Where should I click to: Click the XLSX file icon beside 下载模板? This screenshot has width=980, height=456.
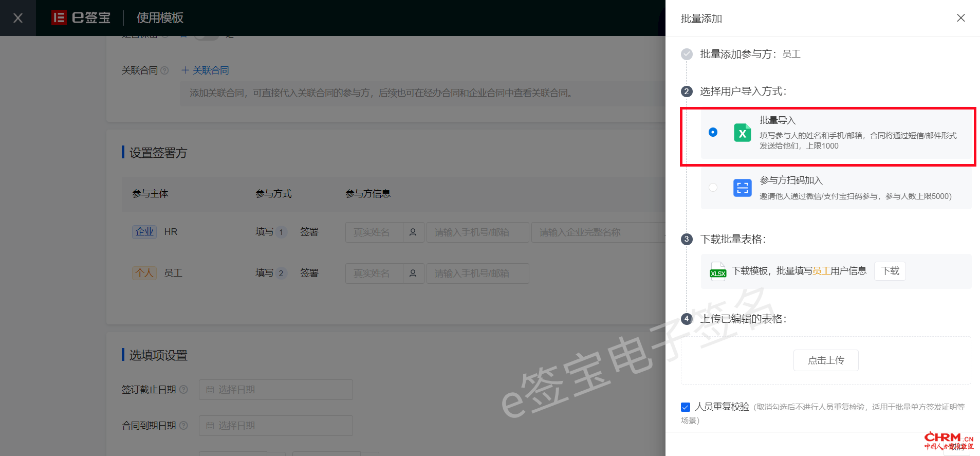718,271
